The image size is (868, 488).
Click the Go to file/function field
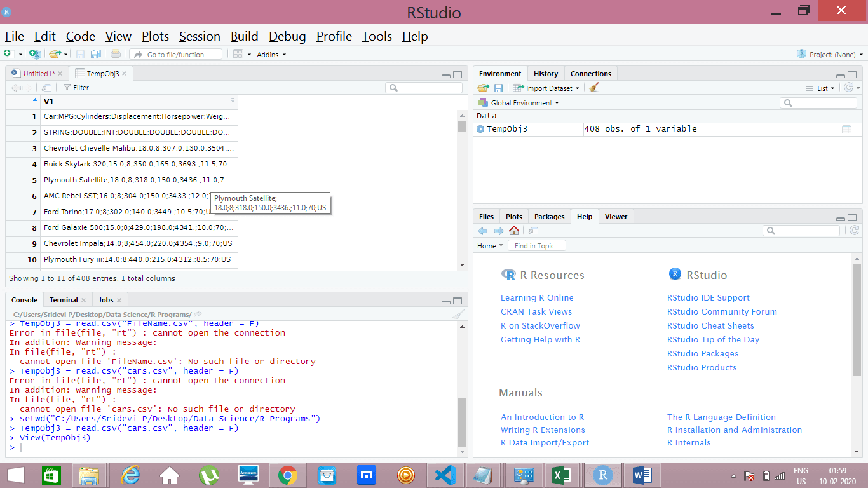(x=176, y=55)
